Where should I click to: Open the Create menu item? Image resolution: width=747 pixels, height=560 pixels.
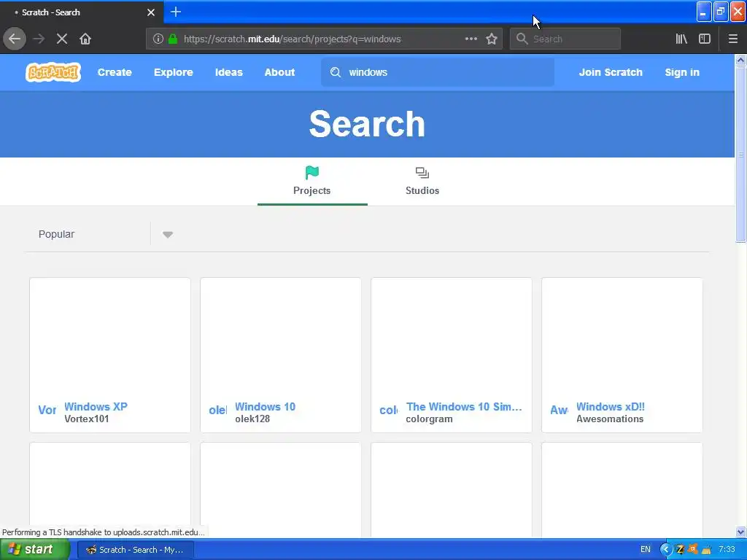115,72
